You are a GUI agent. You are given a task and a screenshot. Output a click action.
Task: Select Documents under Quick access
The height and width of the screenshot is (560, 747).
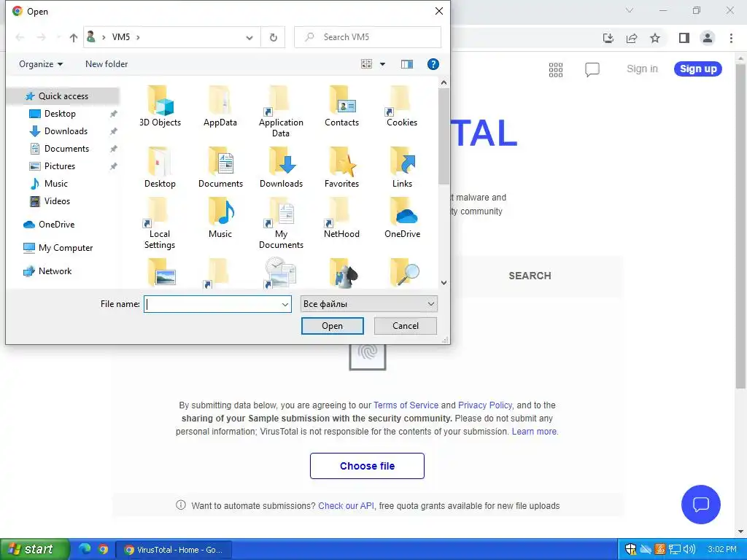(66, 149)
